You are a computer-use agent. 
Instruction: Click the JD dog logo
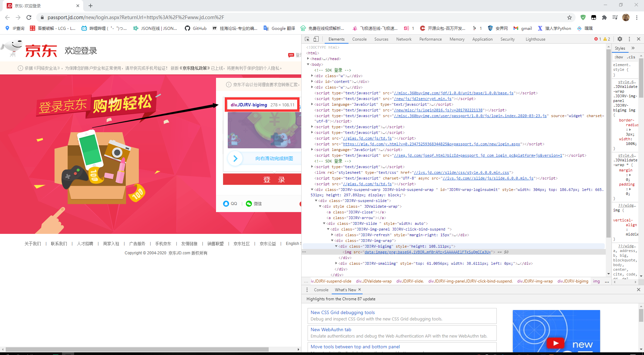coord(12,48)
